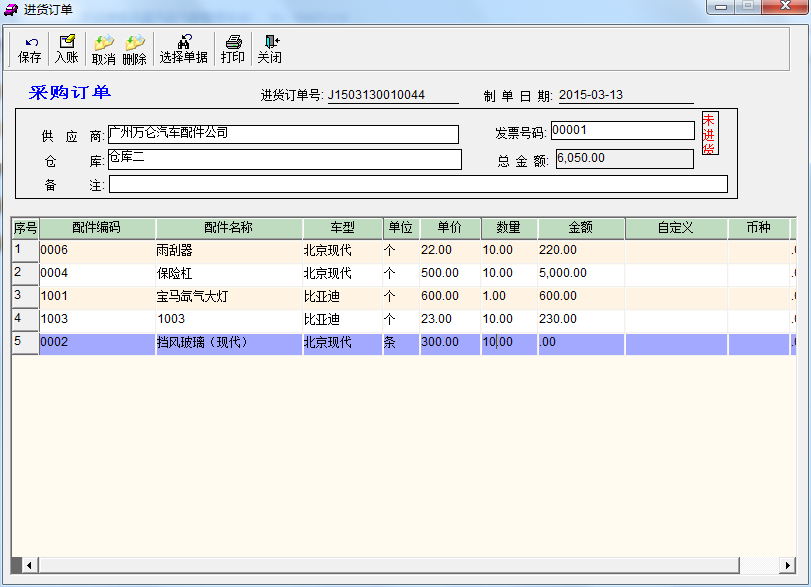Select row 1 part code 0006
The image size is (811, 587).
[x=97, y=250]
